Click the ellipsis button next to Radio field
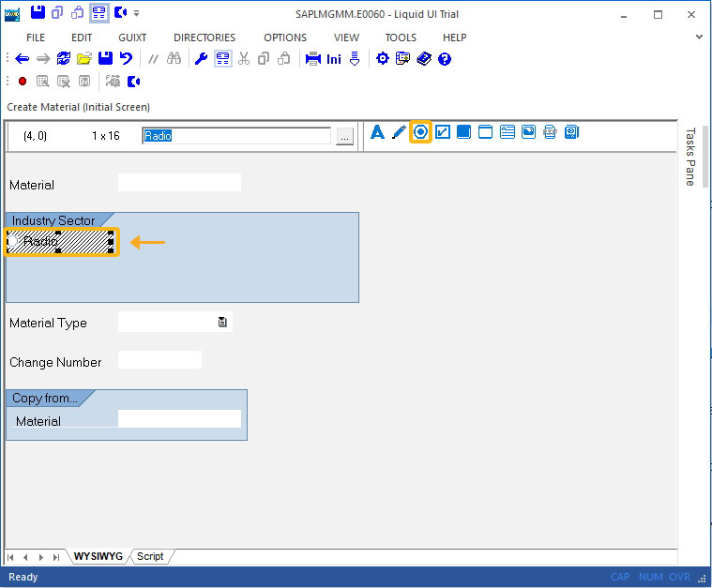This screenshot has width=712, height=588. pos(344,136)
